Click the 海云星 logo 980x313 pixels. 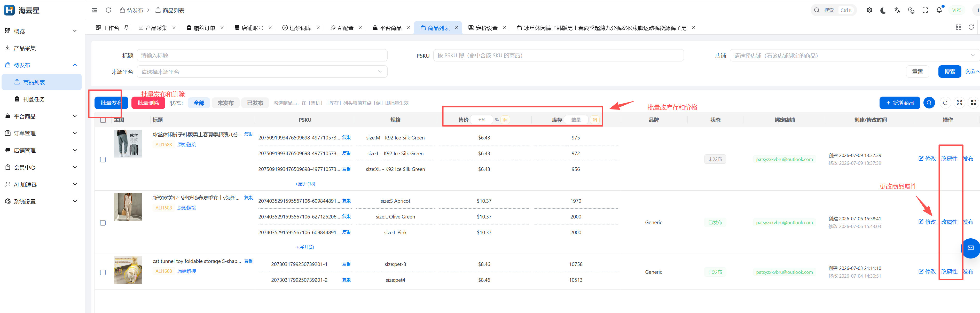click(x=22, y=10)
